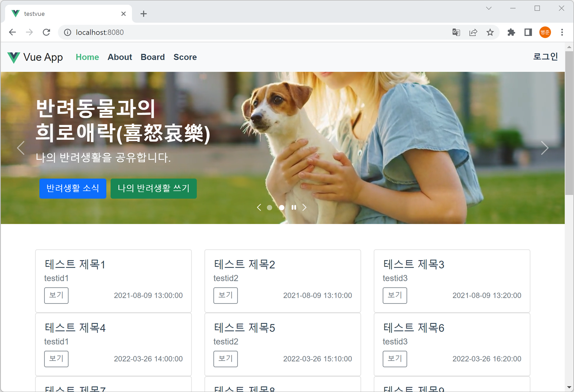Viewport: 574px width, 392px height.
Task: Close the testvue tab
Action: click(123, 14)
